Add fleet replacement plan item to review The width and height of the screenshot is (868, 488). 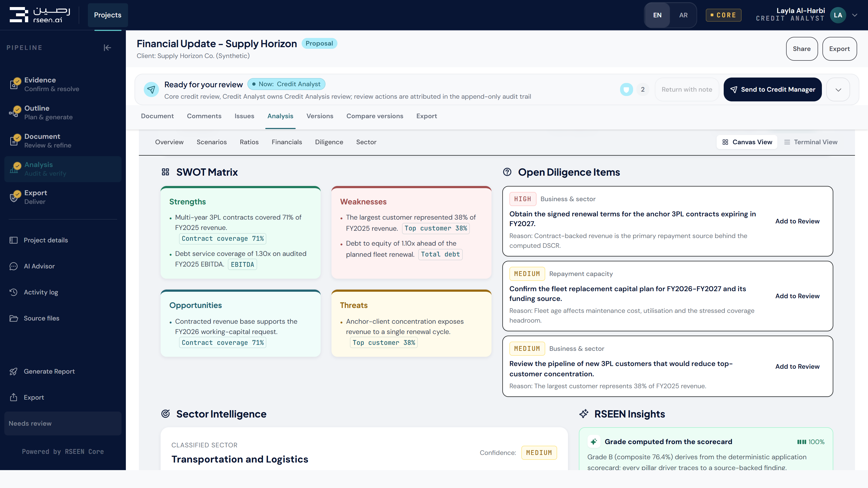(x=797, y=296)
